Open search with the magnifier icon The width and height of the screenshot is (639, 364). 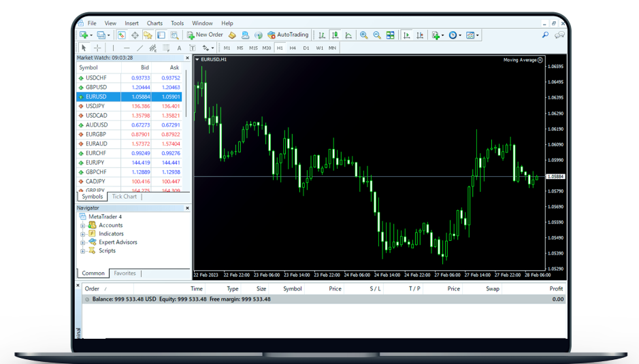coord(545,35)
